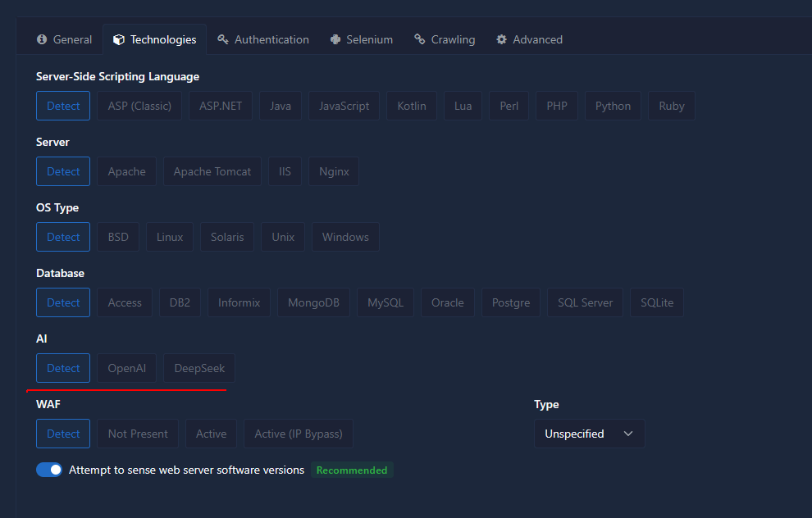Open the WAF Type dropdown
The width and height of the screenshot is (812, 518).
590,434
